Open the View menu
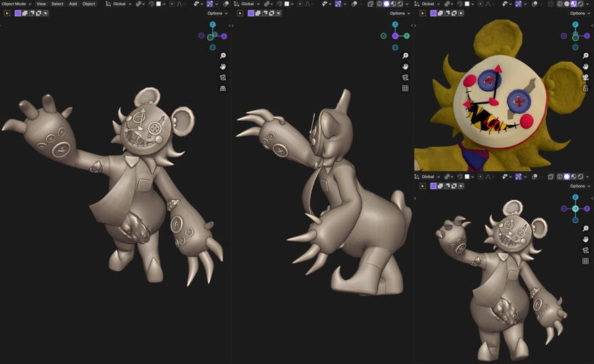Viewport: 594px width, 364px height. coord(41,4)
